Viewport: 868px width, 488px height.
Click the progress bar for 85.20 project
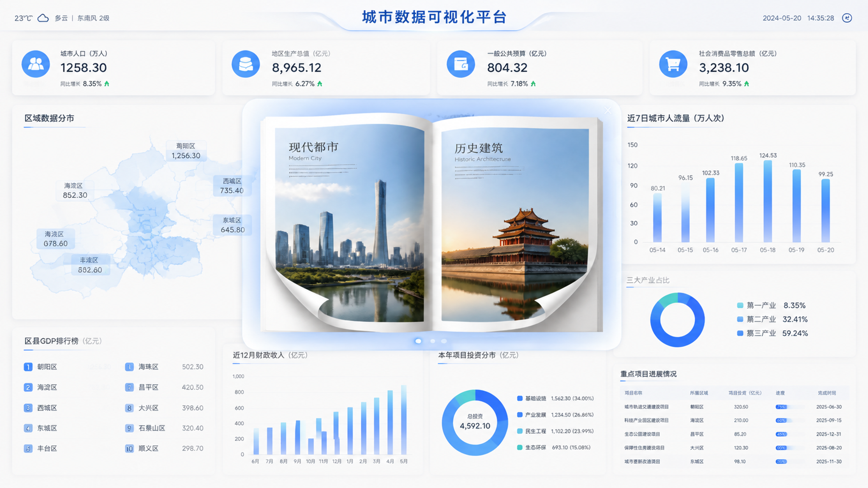tap(790, 434)
